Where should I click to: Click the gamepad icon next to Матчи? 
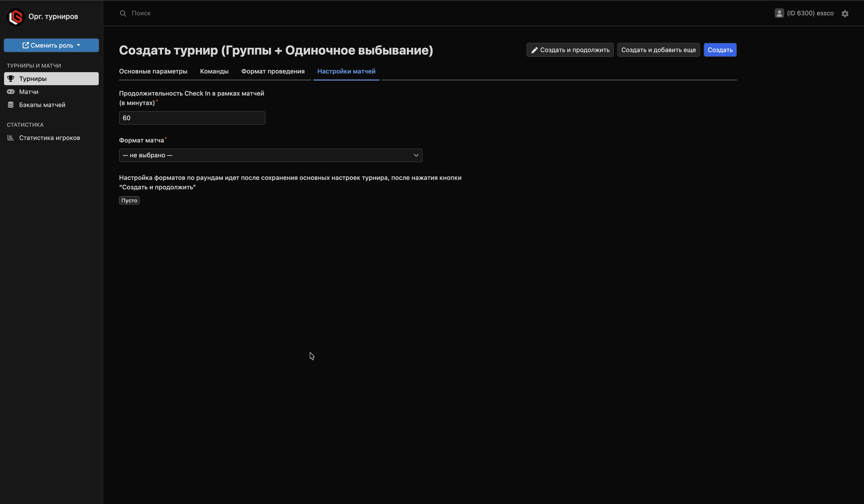[11, 92]
